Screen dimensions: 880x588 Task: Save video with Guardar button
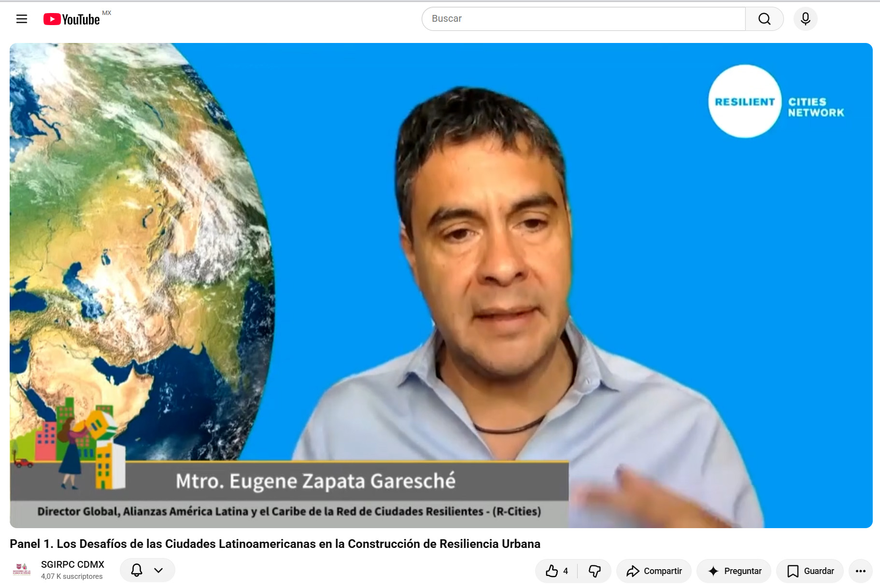click(x=810, y=571)
